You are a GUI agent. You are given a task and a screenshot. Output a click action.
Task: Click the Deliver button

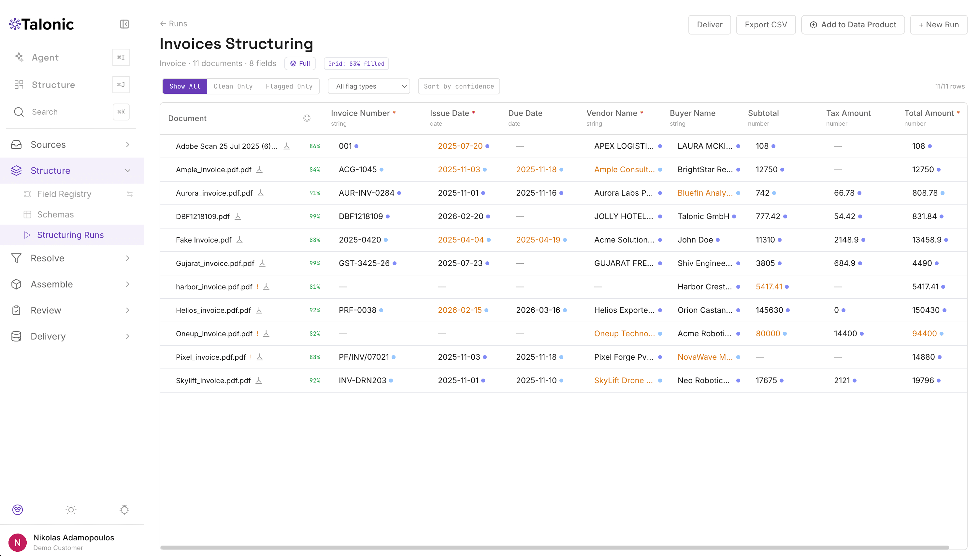[x=710, y=24]
